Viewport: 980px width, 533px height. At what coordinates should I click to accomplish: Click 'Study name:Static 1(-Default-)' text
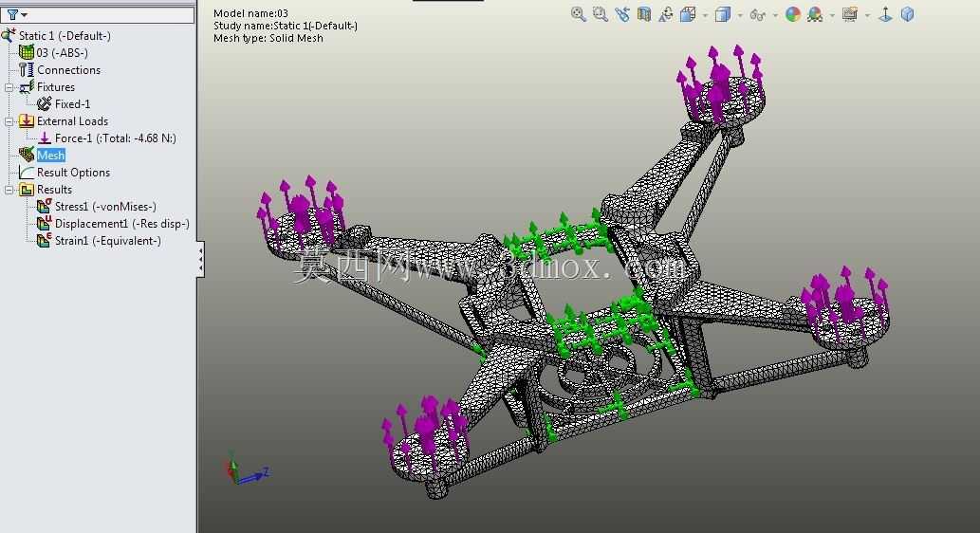(x=286, y=26)
